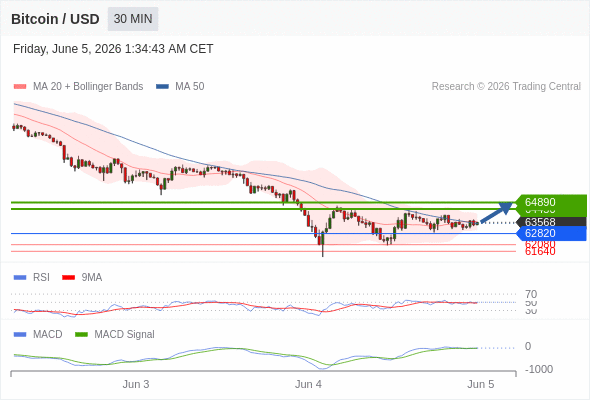
Task: Click the MACD blue legend swatch
Action: point(20,335)
